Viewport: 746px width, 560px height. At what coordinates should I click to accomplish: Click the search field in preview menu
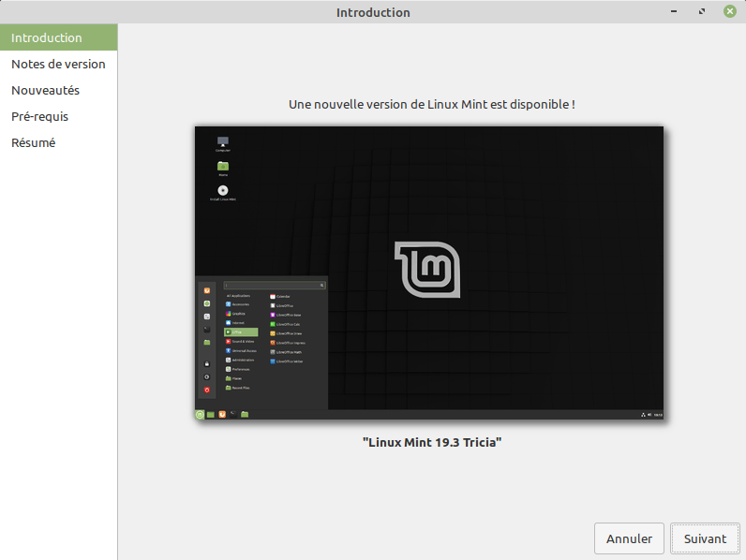[x=274, y=285]
